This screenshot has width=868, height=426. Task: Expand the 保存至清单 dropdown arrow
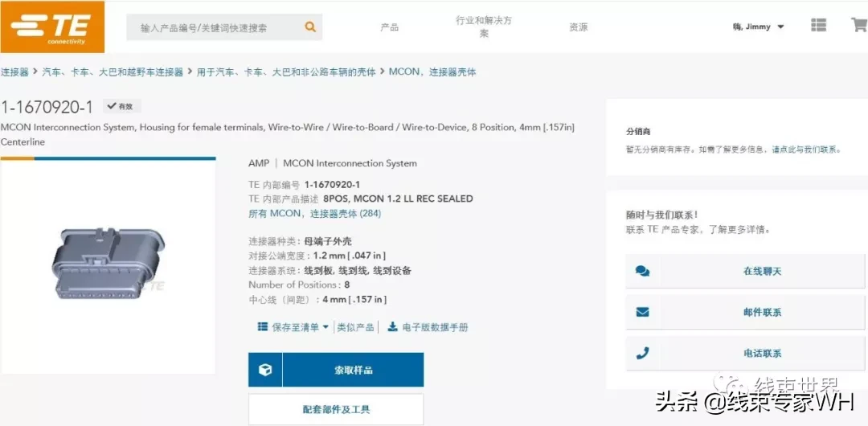click(325, 327)
